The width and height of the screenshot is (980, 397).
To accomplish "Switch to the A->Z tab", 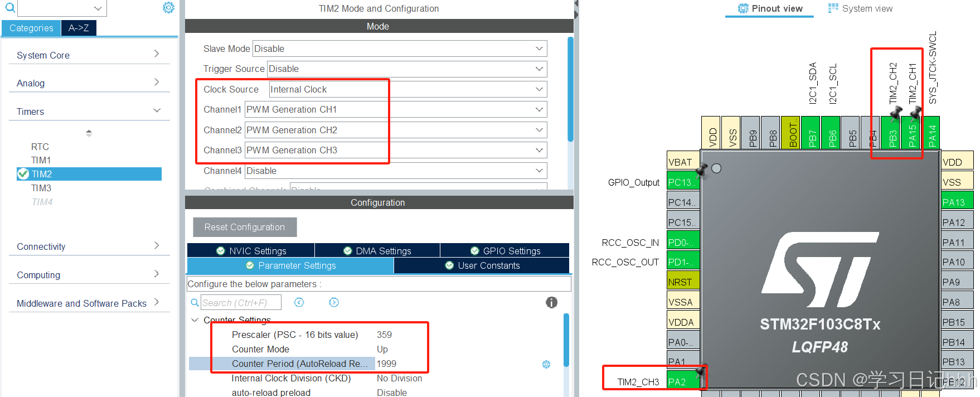I will [79, 28].
